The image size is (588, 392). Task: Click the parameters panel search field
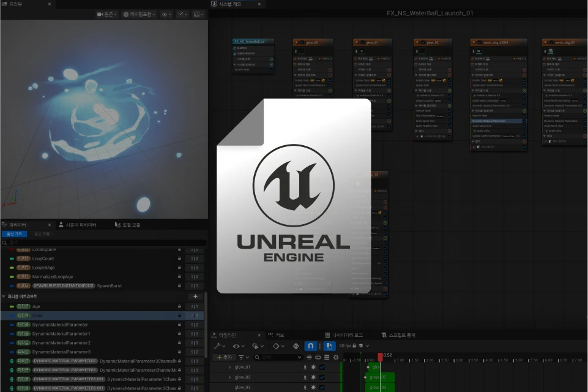click(x=104, y=243)
